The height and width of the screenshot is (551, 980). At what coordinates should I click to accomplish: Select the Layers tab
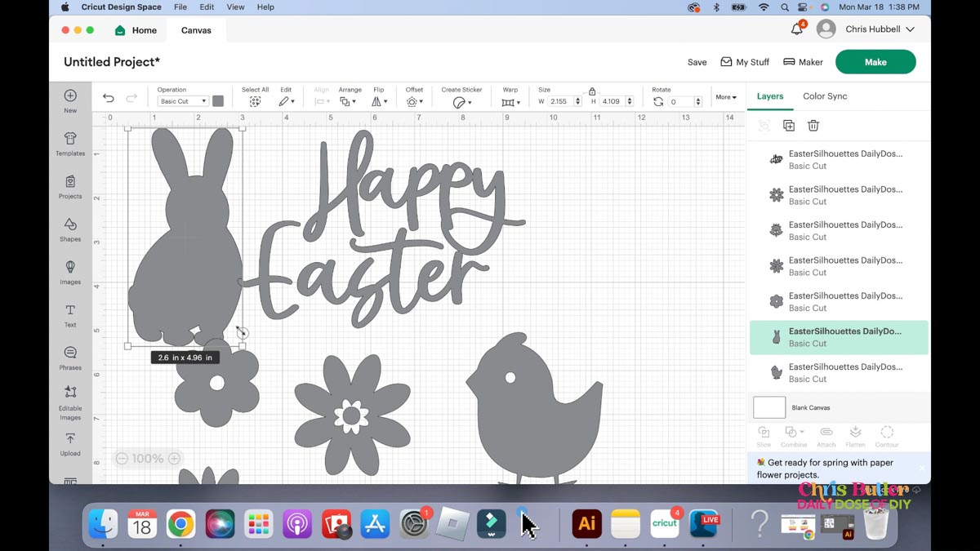click(769, 96)
